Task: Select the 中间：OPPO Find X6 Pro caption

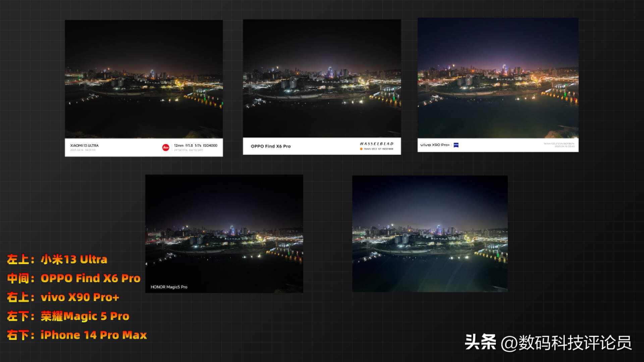Action: [x=74, y=278]
